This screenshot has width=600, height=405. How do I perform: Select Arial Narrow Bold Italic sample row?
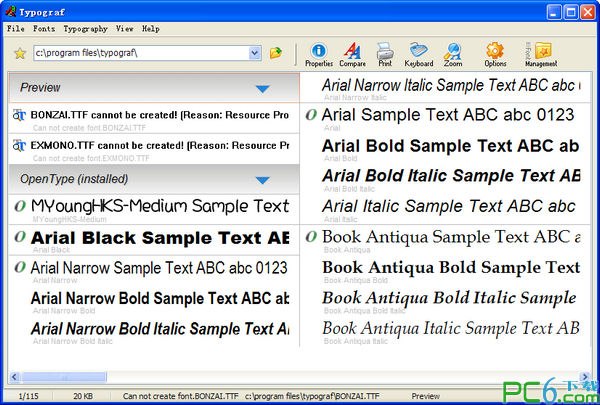154,332
